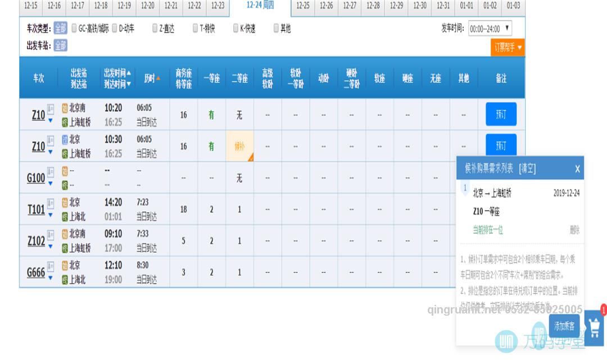Close the 候补购票需求列表 panel with X
The width and height of the screenshot is (607, 364).
[x=577, y=169]
